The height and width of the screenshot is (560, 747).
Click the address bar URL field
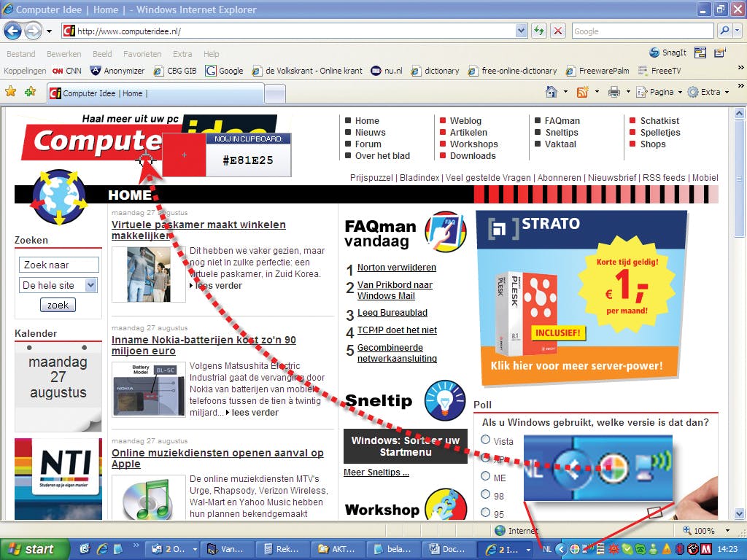click(x=289, y=31)
